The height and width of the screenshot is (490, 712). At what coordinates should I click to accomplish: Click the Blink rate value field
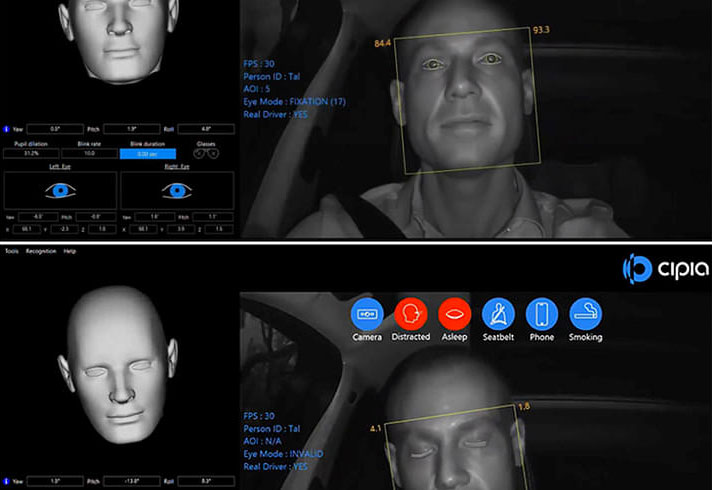point(88,154)
